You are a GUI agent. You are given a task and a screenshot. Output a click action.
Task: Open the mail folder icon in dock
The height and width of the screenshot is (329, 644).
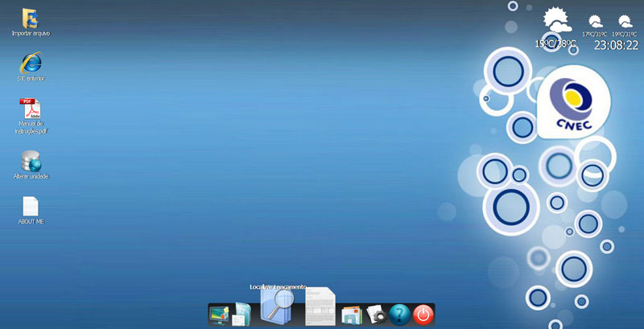coord(352,315)
